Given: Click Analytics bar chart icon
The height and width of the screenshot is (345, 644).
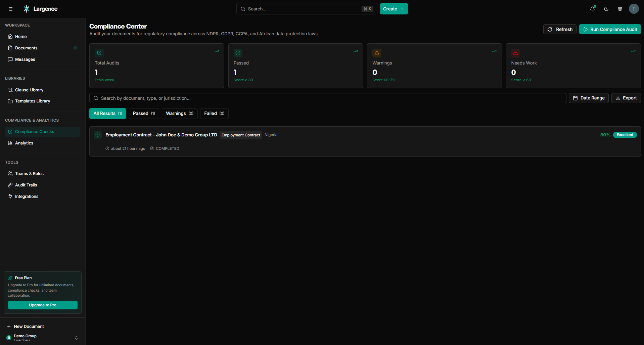Looking at the screenshot, I should click(10, 143).
